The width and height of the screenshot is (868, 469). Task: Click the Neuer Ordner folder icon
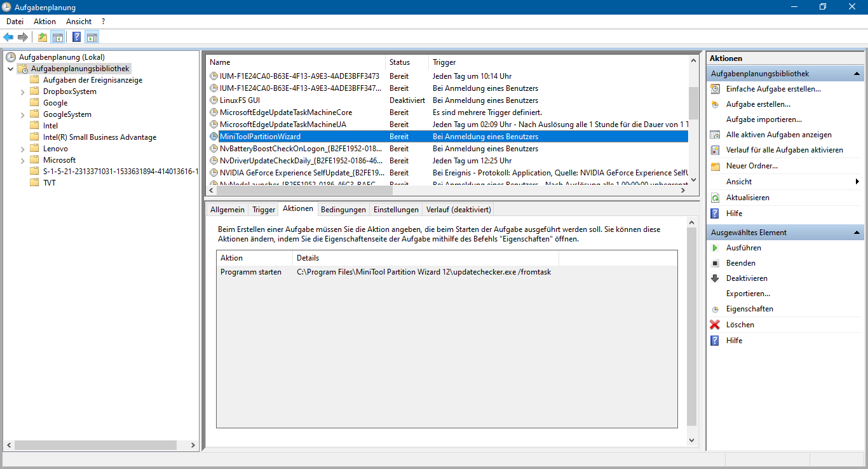[715, 166]
